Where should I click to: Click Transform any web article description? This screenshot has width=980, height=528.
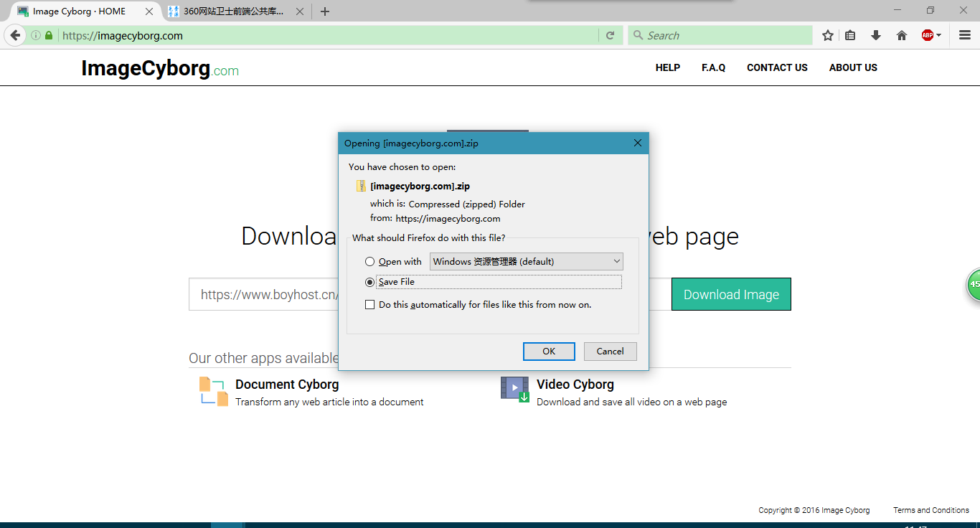329,402
